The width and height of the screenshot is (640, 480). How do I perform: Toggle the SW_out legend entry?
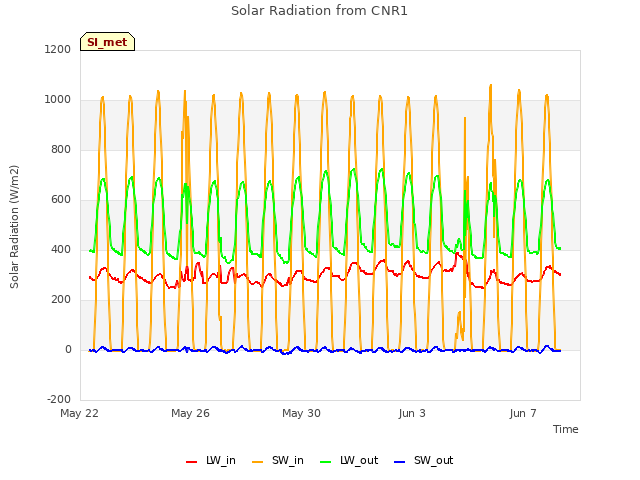click(x=424, y=460)
